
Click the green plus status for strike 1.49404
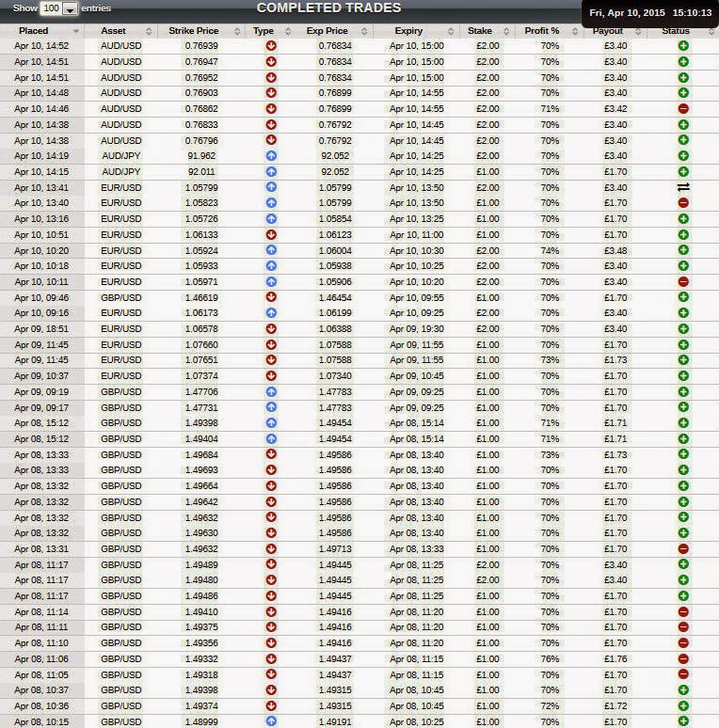[x=683, y=438]
